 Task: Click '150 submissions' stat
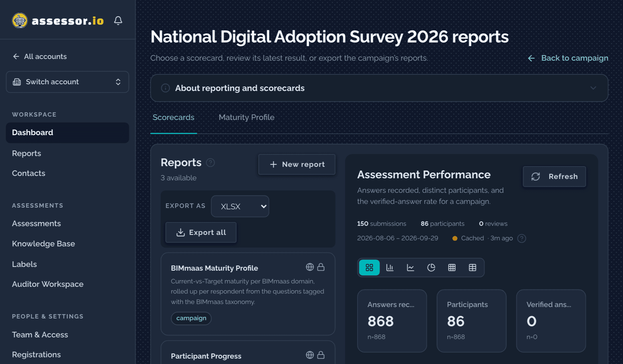[382, 224]
